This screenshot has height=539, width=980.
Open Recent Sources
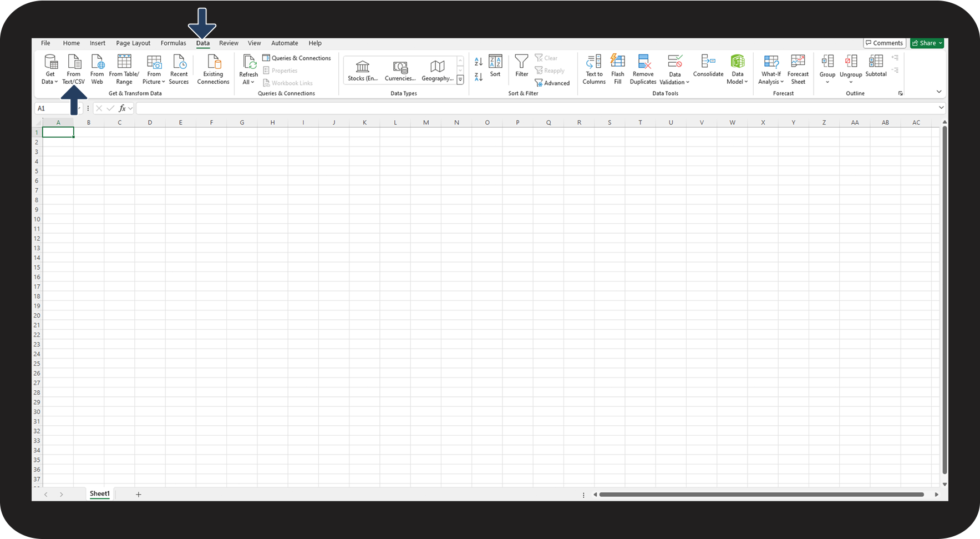tap(179, 69)
